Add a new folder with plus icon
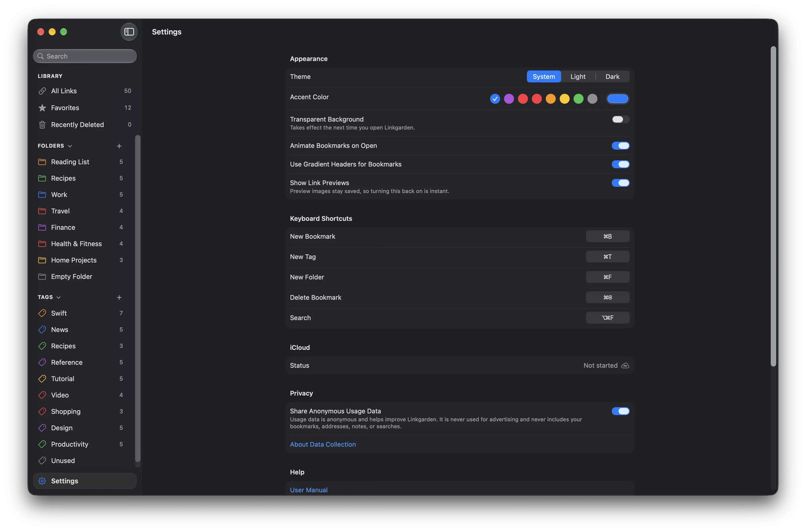The image size is (806, 532). pyautogui.click(x=119, y=146)
